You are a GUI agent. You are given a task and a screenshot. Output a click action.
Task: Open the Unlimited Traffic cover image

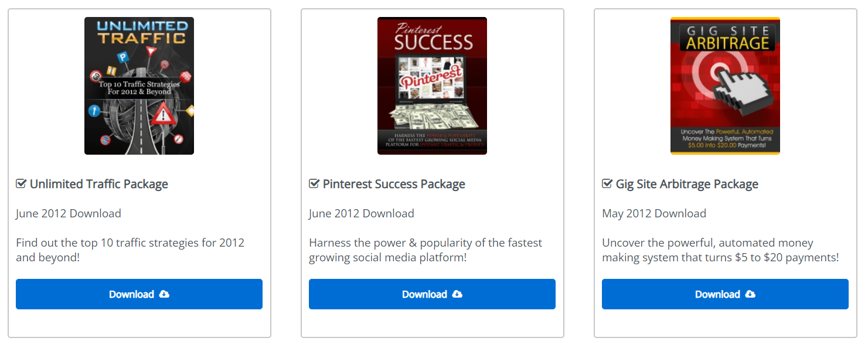click(139, 86)
